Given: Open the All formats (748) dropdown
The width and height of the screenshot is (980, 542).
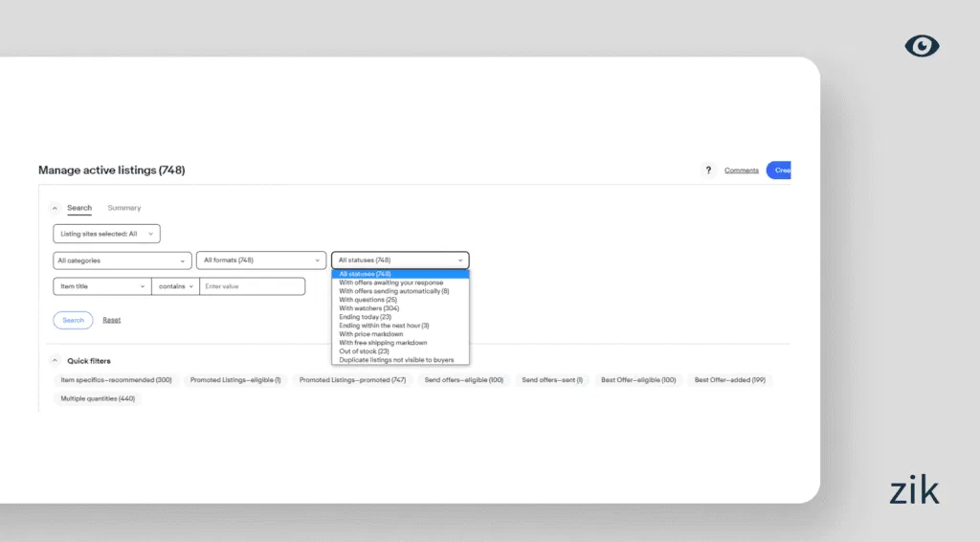Looking at the screenshot, I should (262, 260).
